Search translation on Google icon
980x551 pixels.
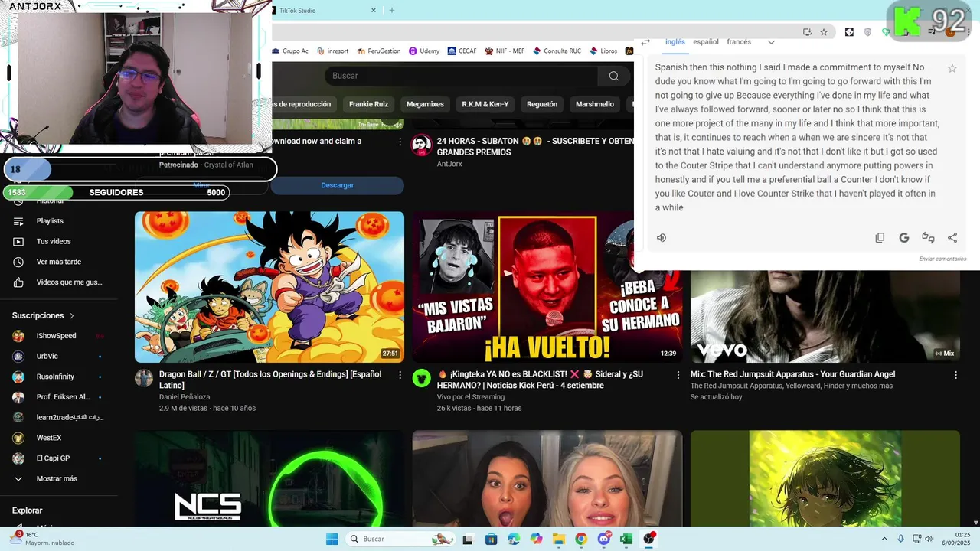tap(904, 238)
